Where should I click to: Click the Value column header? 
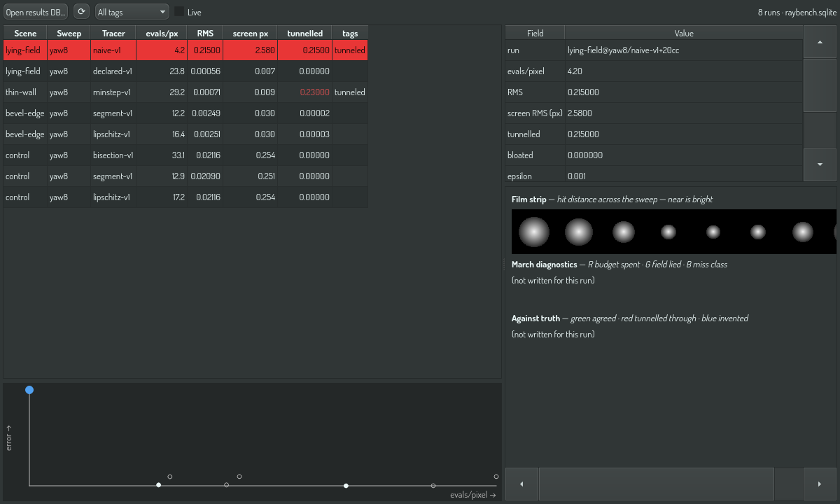coord(683,33)
